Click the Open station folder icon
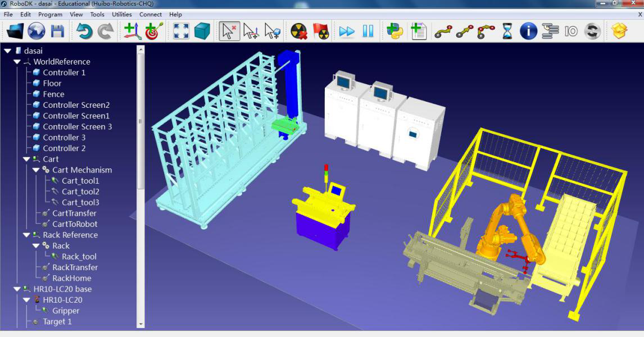This screenshot has height=337, width=644. click(15, 31)
